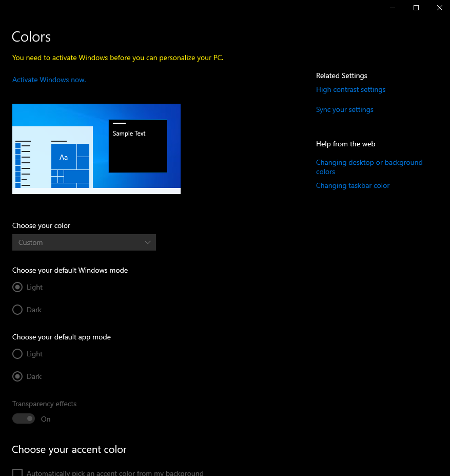Click the Related Settings heading
Screen dimensions: 450x476
(x=341, y=75)
